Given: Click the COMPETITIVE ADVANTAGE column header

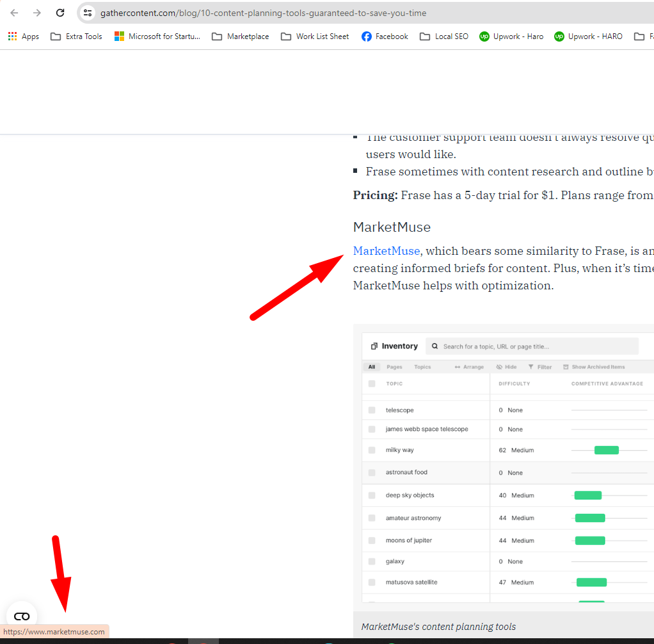Looking at the screenshot, I should click(607, 383).
